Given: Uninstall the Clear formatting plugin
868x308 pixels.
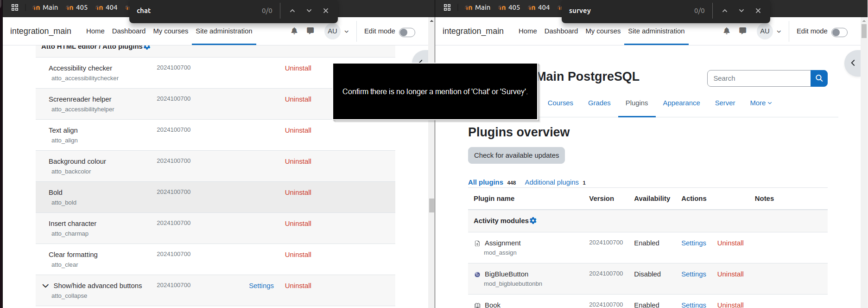Looking at the screenshot, I should tap(298, 255).
